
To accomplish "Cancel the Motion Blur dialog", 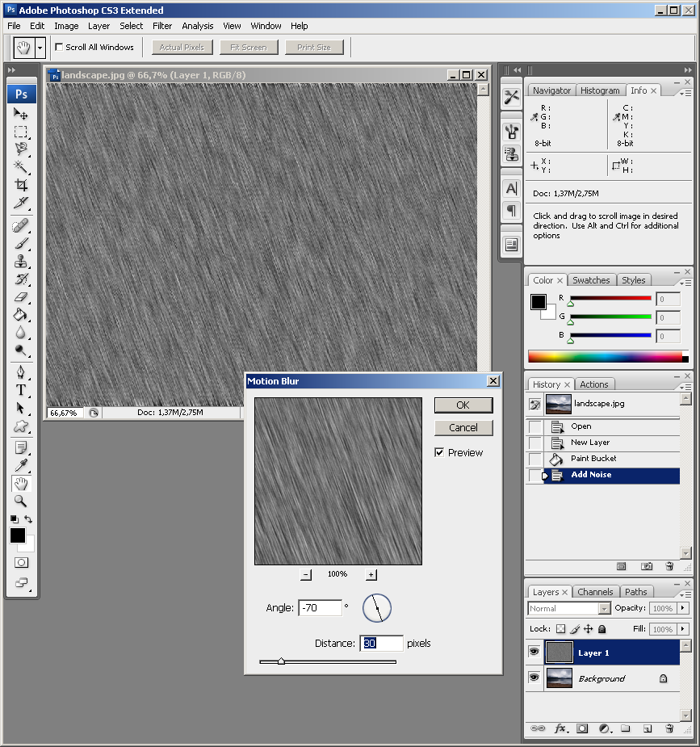I will coord(463,427).
